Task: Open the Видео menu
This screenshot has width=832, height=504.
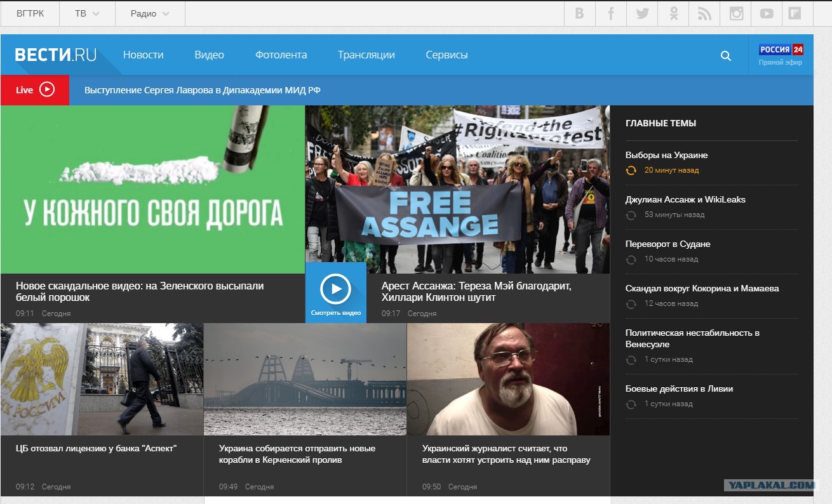Action: (209, 55)
